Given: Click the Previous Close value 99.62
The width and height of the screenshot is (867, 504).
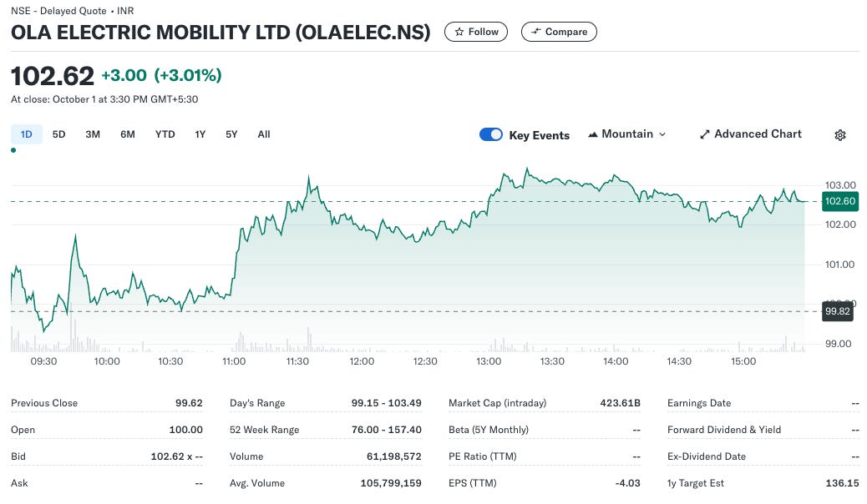Looking at the screenshot, I should [x=189, y=403].
